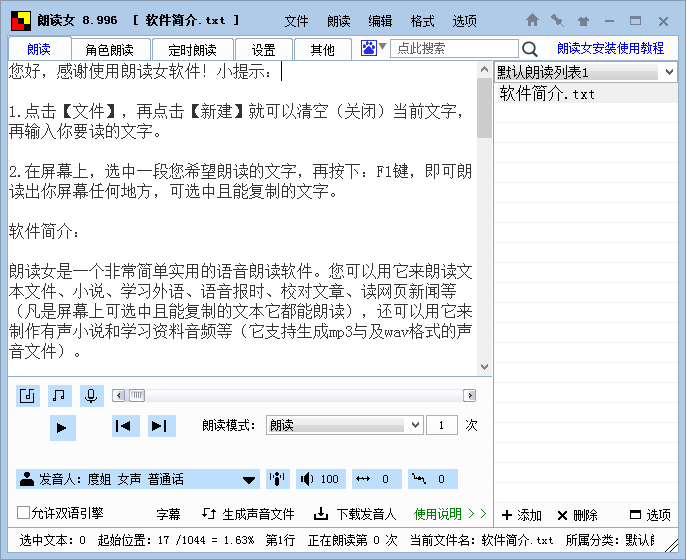Click the magnifier search button
Viewport: 686px width, 560px height.
click(530, 49)
